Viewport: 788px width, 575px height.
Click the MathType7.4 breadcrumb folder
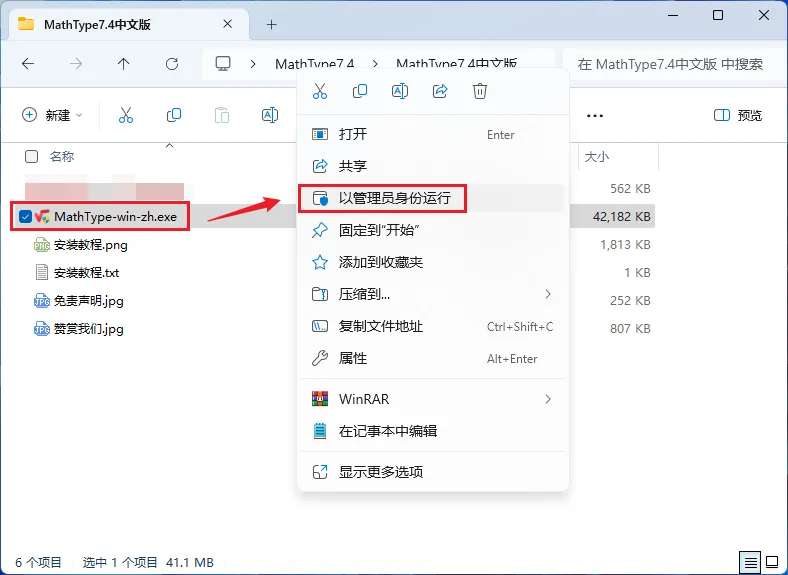(x=315, y=64)
